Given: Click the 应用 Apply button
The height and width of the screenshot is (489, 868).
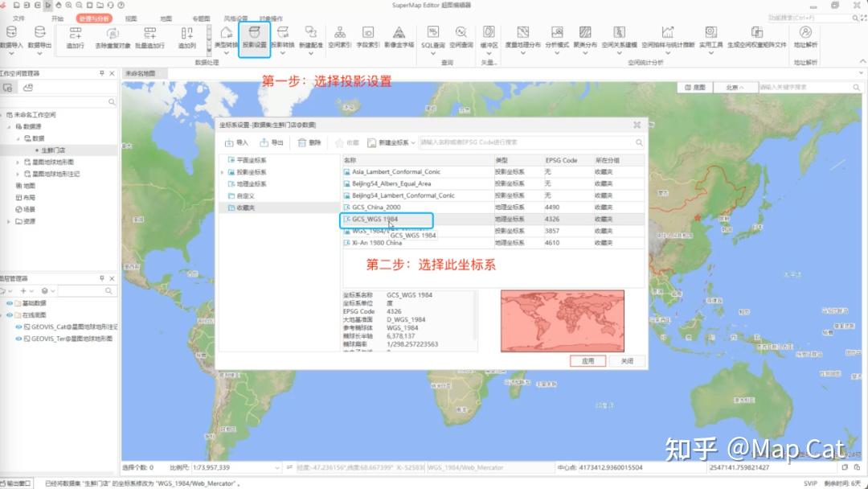Looking at the screenshot, I should pyautogui.click(x=589, y=360).
